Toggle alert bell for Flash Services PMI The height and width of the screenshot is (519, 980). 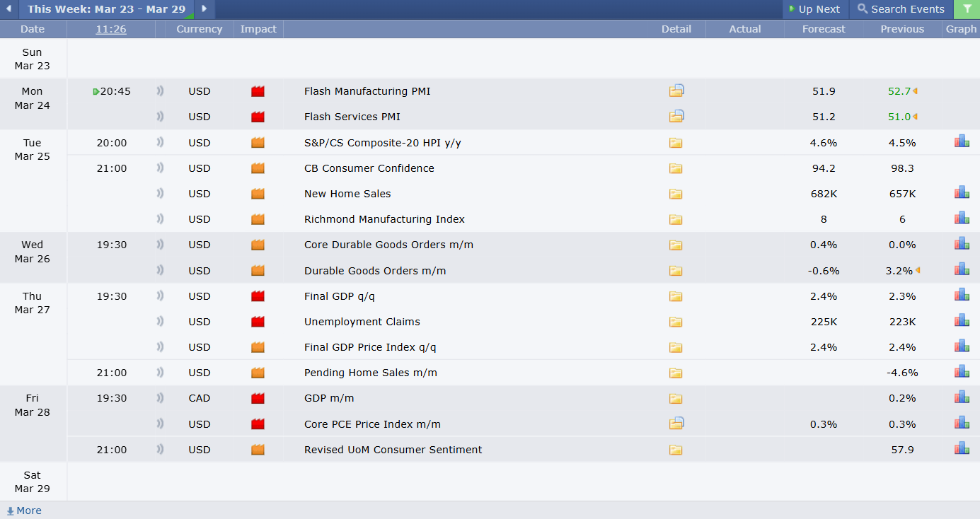(160, 116)
